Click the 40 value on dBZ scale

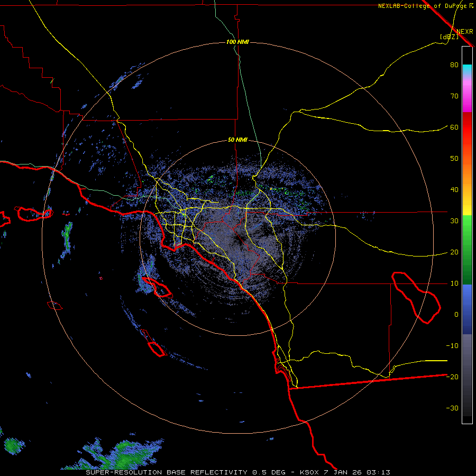(454, 190)
